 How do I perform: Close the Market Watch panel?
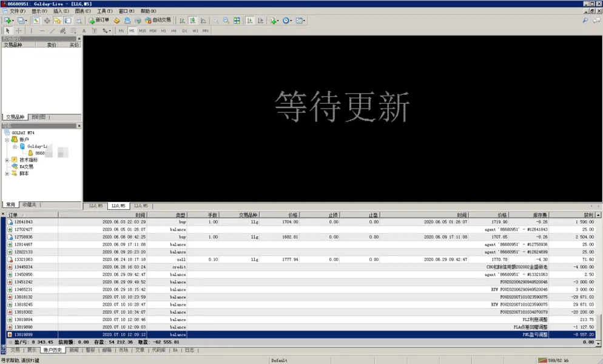click(79, 38)
